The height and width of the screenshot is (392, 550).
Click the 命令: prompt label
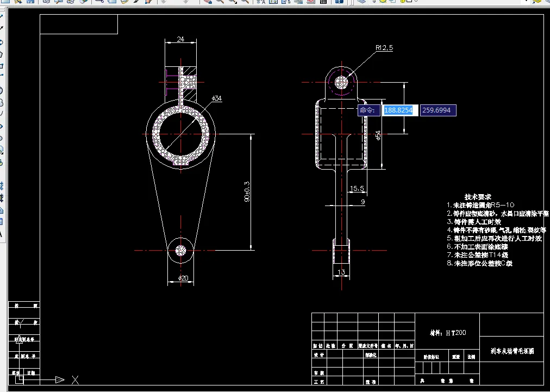368,110
